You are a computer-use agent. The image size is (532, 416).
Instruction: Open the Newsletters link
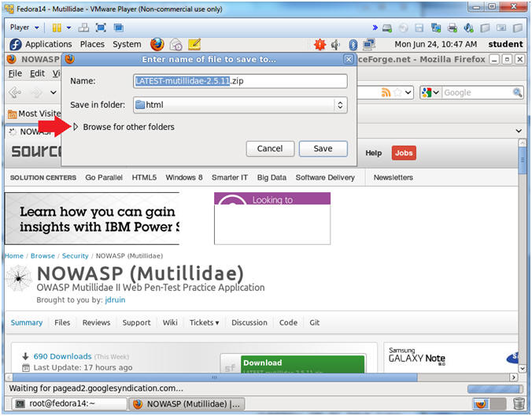393,177
